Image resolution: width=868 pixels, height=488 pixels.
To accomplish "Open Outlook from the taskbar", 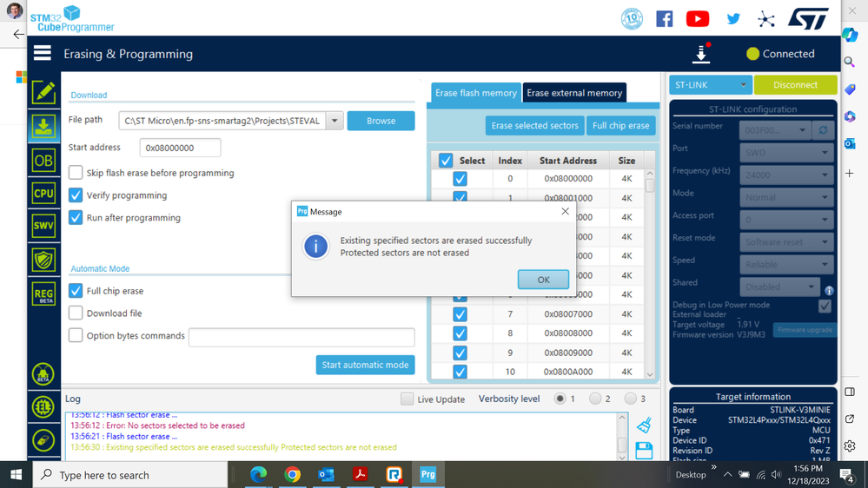I will [326, 474].
